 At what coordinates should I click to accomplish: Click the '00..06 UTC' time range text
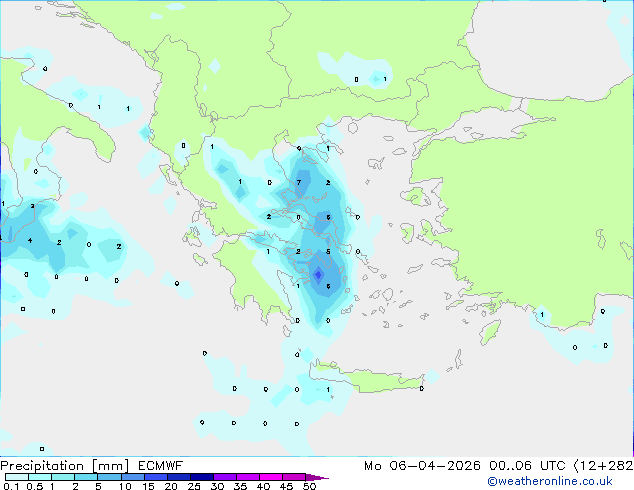coord(527,466)
